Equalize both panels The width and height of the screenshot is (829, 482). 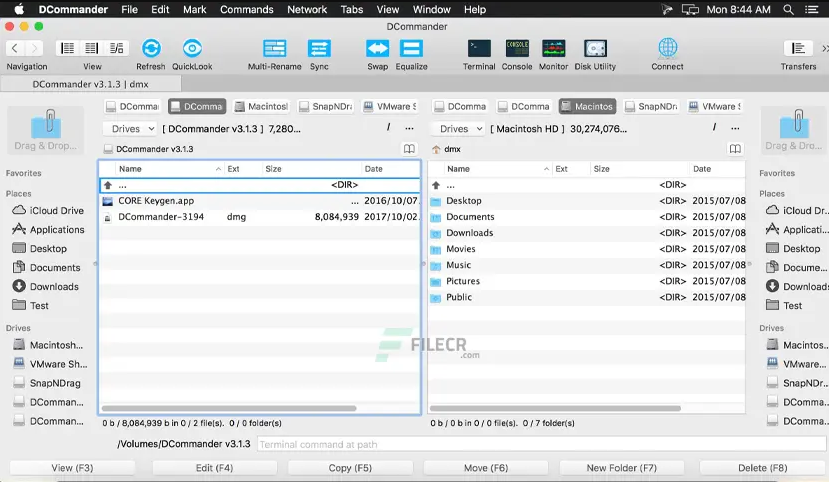click(x=411, y=49)
